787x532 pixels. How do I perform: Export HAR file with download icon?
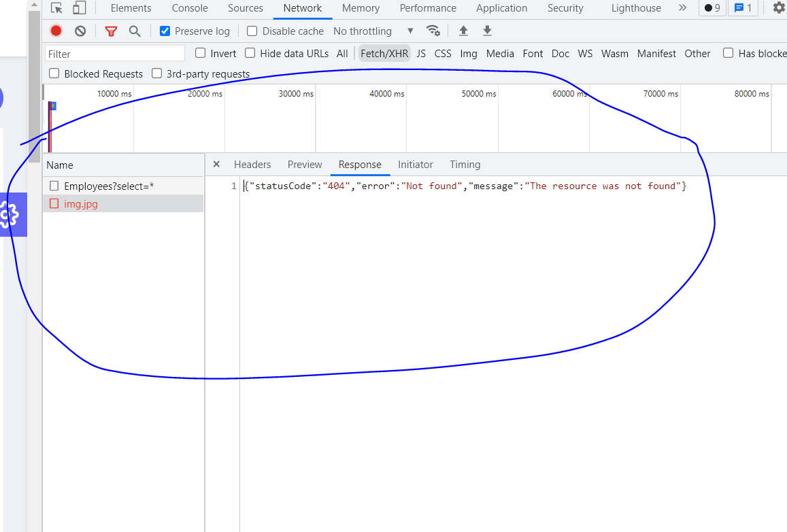point(487,31)
